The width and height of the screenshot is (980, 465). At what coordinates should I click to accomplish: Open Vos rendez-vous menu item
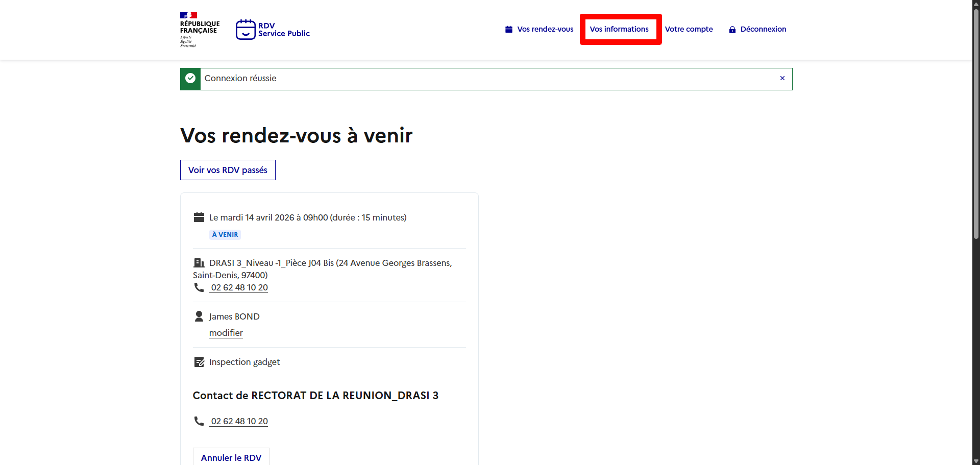coord(539,29)
